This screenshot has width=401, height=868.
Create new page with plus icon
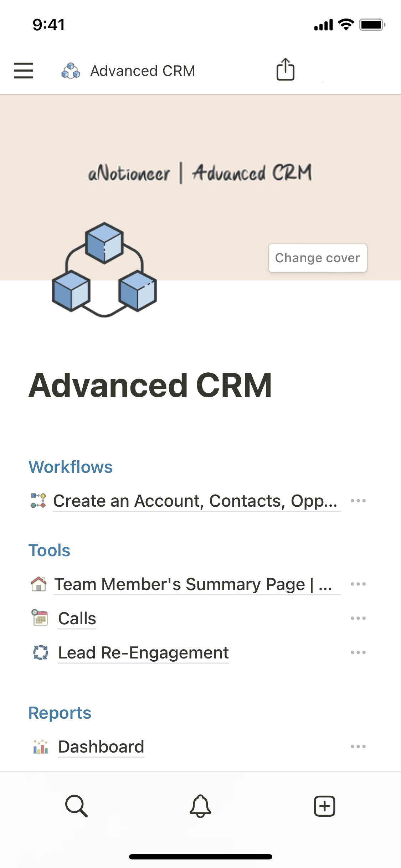point(324,806)
